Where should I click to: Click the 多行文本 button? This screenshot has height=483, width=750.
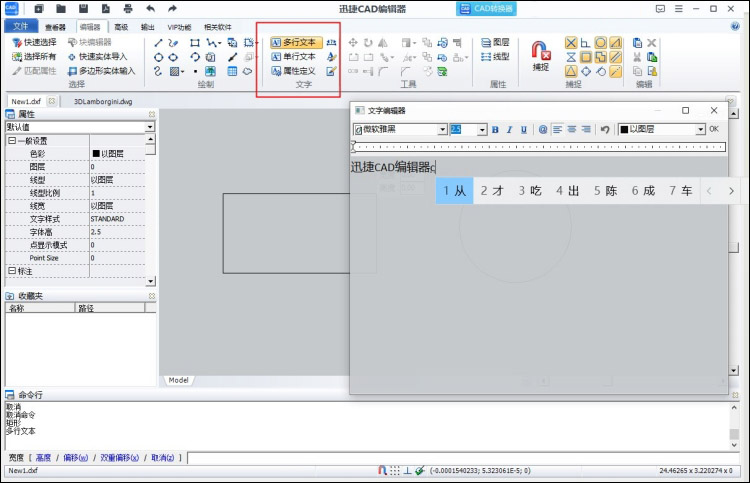coord(296,43)
